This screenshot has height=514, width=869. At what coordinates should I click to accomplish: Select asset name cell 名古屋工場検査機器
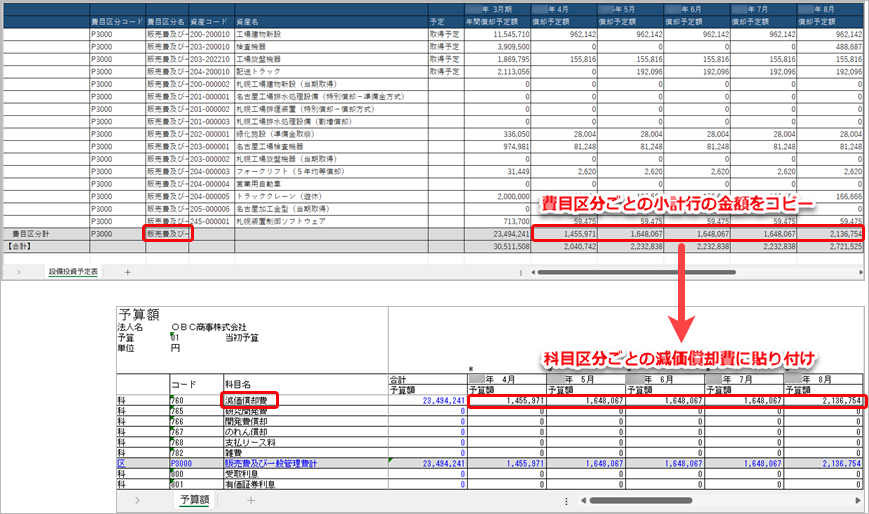(331, 146)
